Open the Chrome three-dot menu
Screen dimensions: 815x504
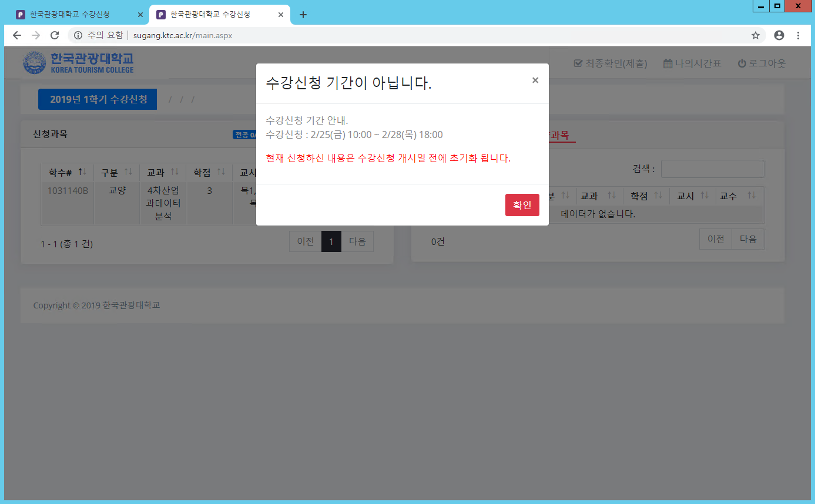(799, 35)
